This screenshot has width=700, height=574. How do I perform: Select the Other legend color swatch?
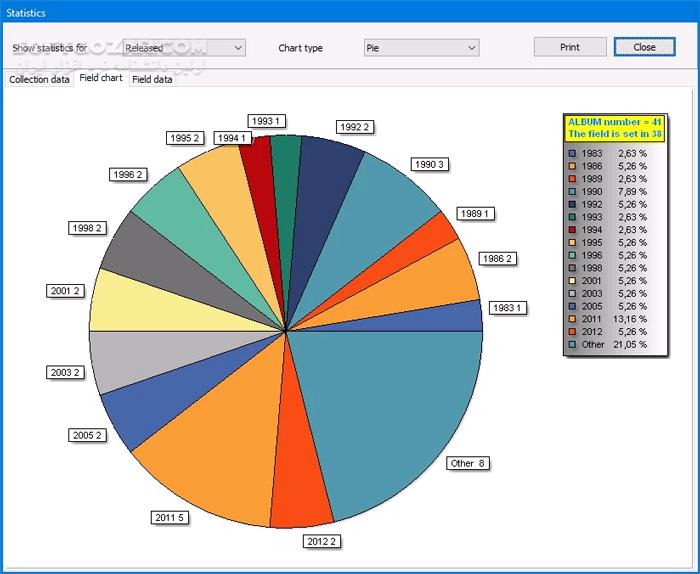572,344
